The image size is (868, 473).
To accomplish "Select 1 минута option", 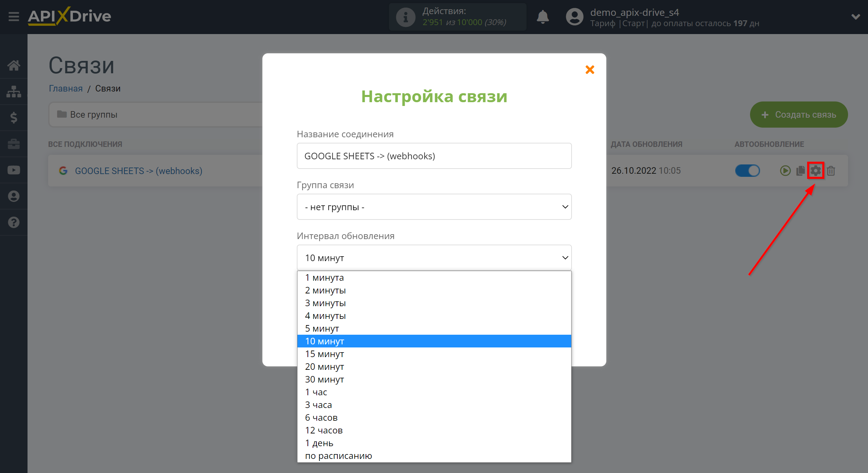I will pos(434,278).
